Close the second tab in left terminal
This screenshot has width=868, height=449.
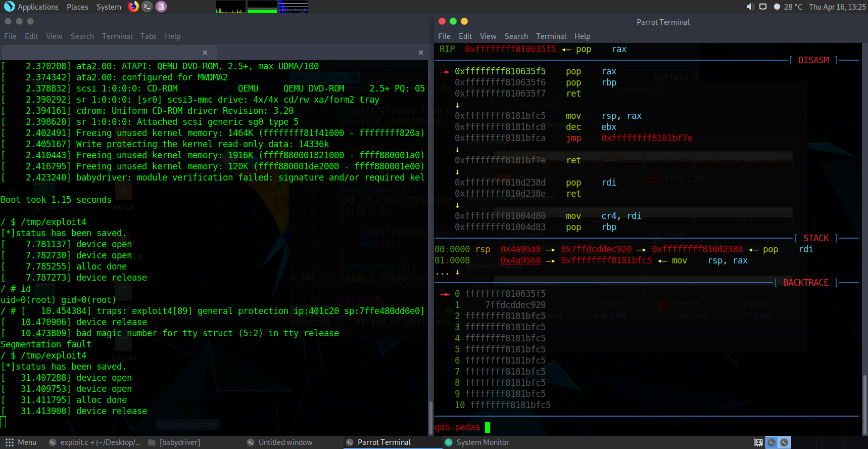421,53
